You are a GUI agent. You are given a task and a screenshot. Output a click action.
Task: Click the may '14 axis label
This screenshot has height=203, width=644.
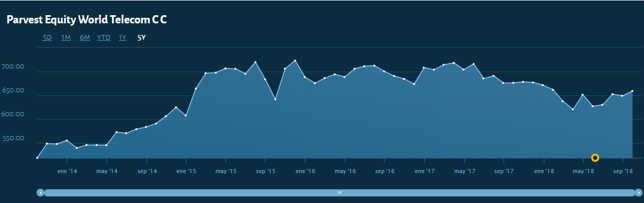pyautogui.click(x=107, y=172)
